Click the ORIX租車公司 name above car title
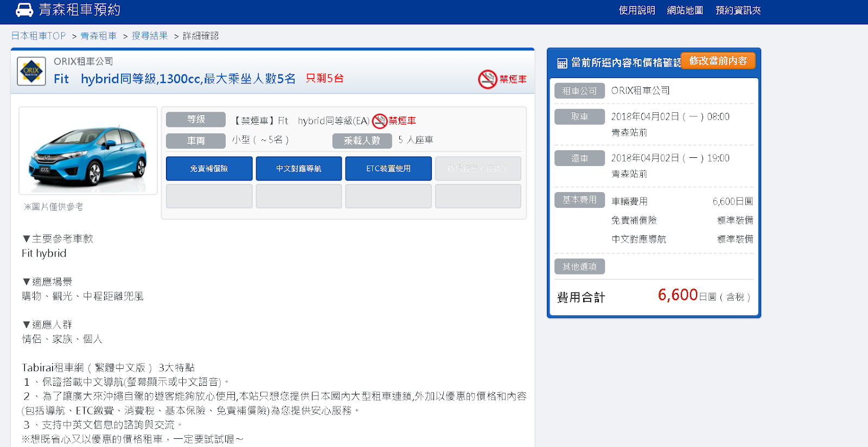 [x=84, y=61]
